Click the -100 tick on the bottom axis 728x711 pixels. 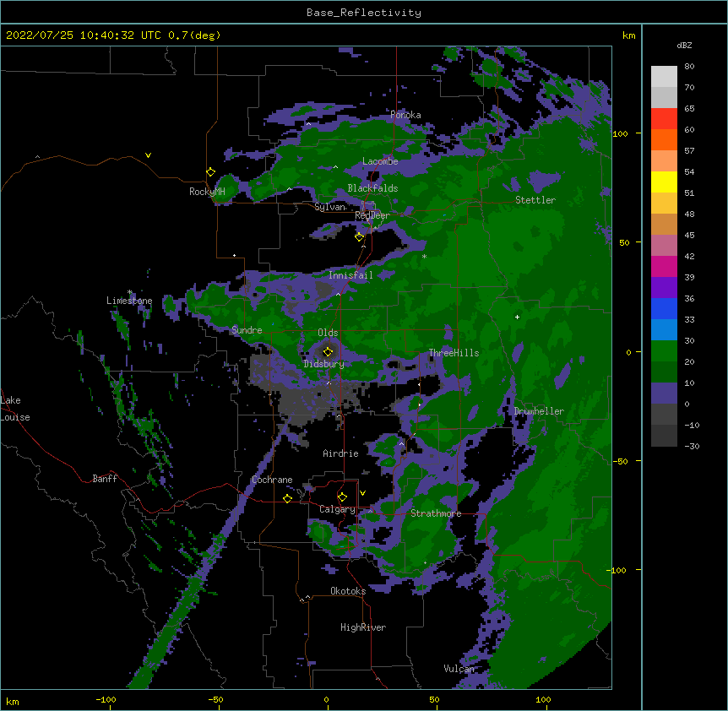[x=106, y=699]
